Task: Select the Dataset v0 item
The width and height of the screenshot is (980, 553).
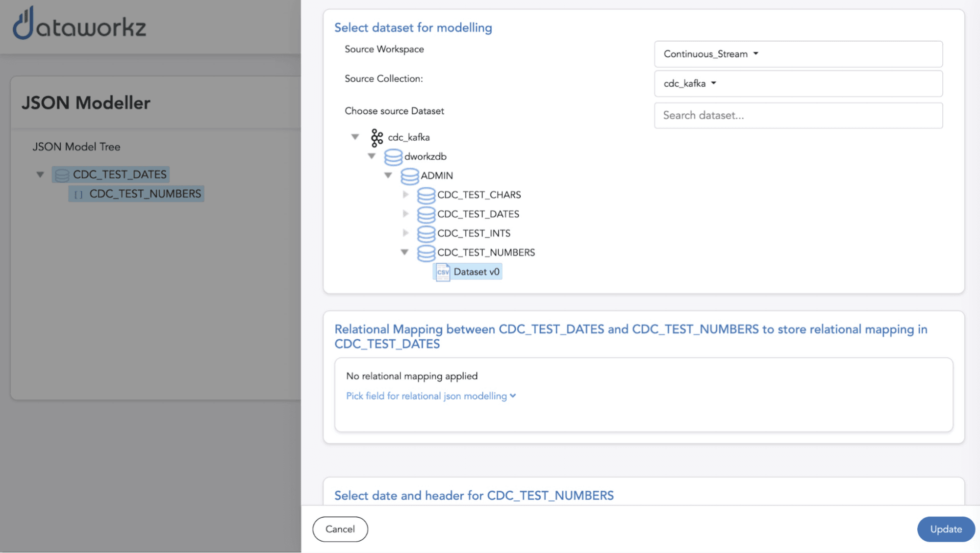Action: pyautogui.click(x=476, y=272)
